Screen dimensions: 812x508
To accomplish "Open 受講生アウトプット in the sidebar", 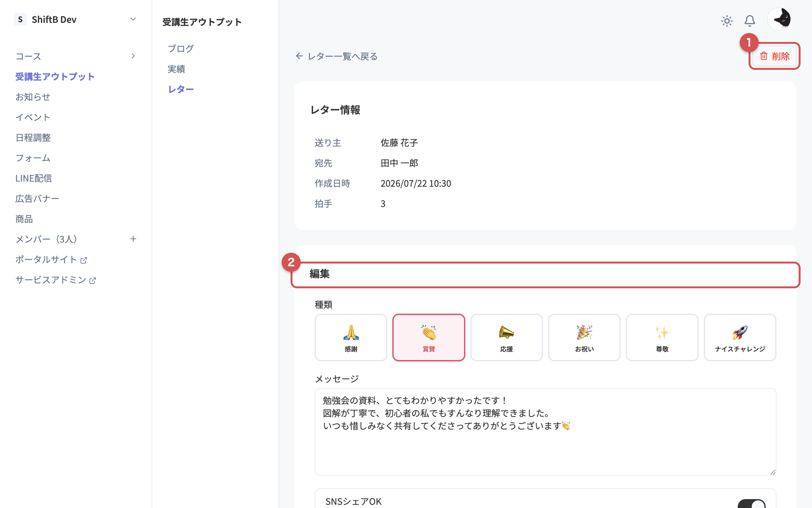I will [x=55, y=77].
